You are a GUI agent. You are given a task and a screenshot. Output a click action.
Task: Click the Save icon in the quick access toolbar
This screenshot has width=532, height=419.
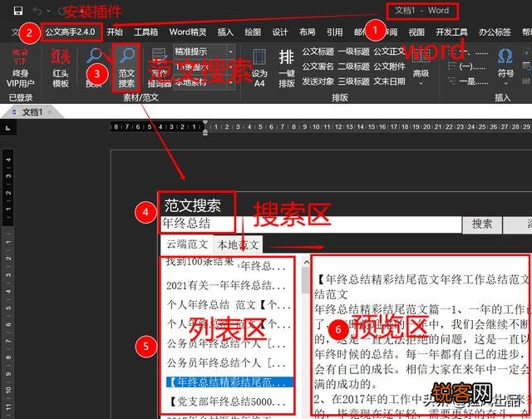(18, 11)
